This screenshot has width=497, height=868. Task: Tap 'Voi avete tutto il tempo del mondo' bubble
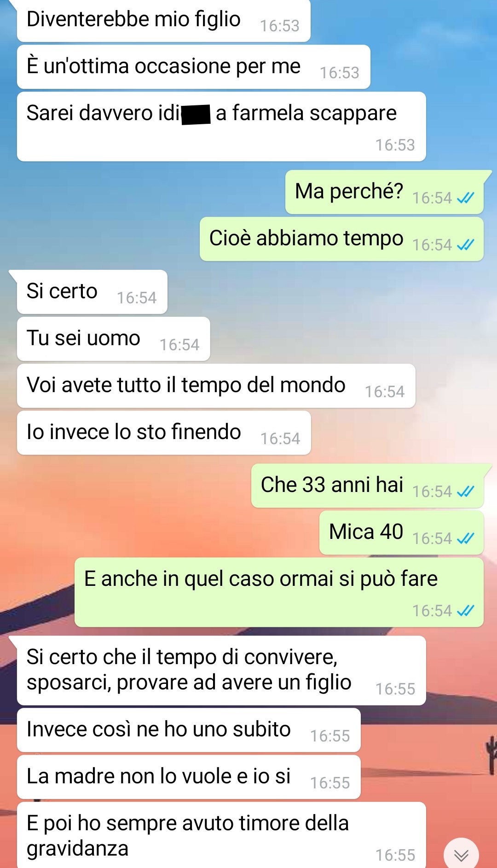tap(216, 386)
